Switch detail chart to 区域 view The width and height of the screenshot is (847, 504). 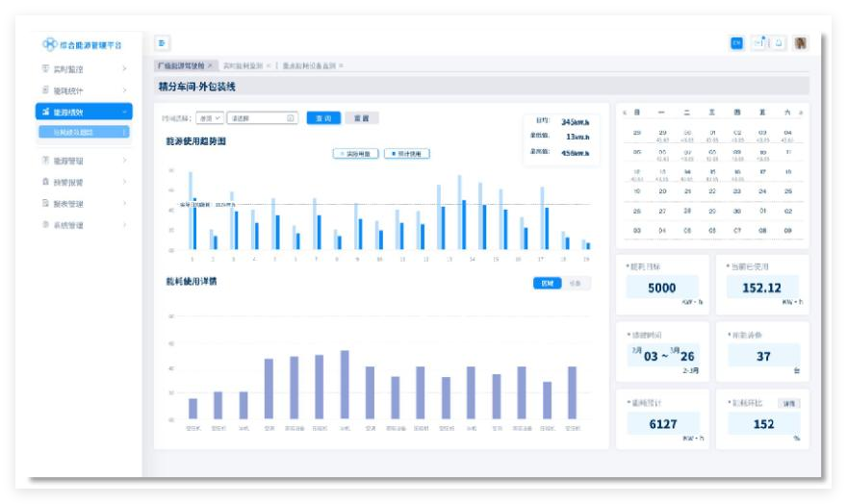click(546, 283)
